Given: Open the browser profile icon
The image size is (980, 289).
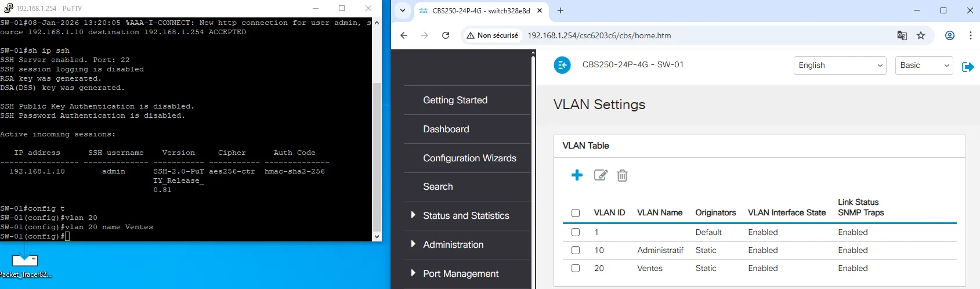Looking at the screenshot, I should point(950,35).
